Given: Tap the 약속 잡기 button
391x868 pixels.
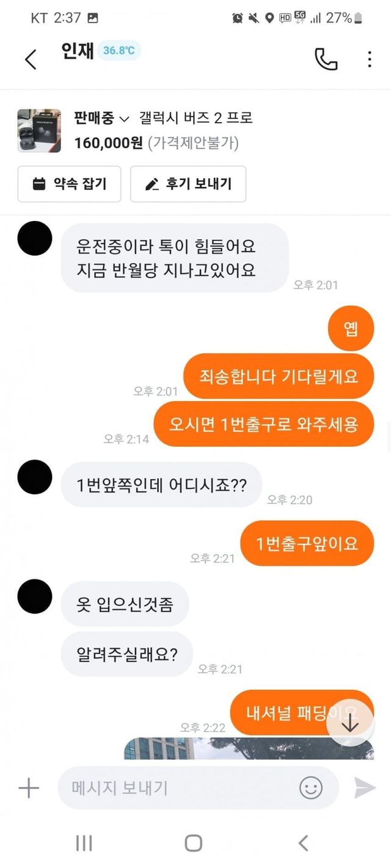Looking at the screenshot, I should tap(69, 184).
